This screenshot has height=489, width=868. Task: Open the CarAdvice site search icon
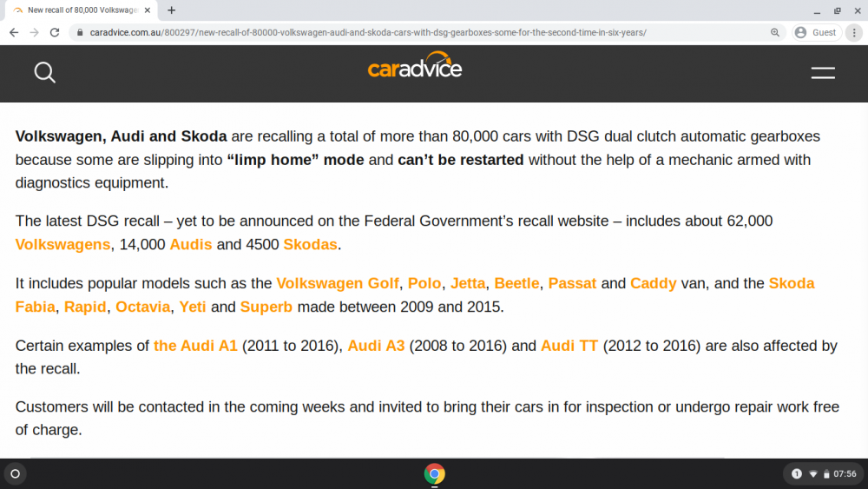(45, 73)
